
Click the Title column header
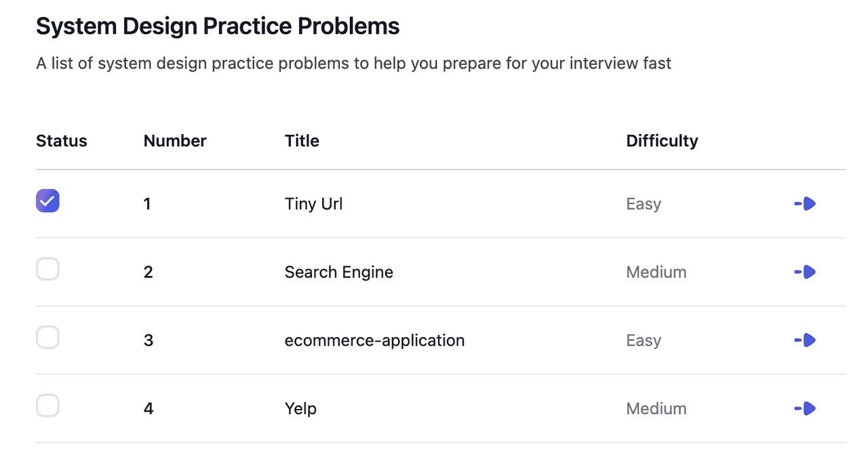coord(302,141)
